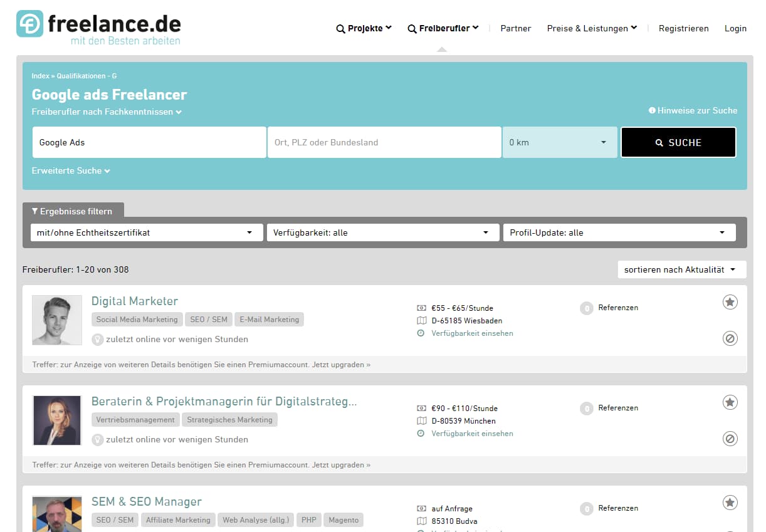766x532 pixels.
Task: Open the Preise & Leistungen menu
Action: (x=592, y=28)
